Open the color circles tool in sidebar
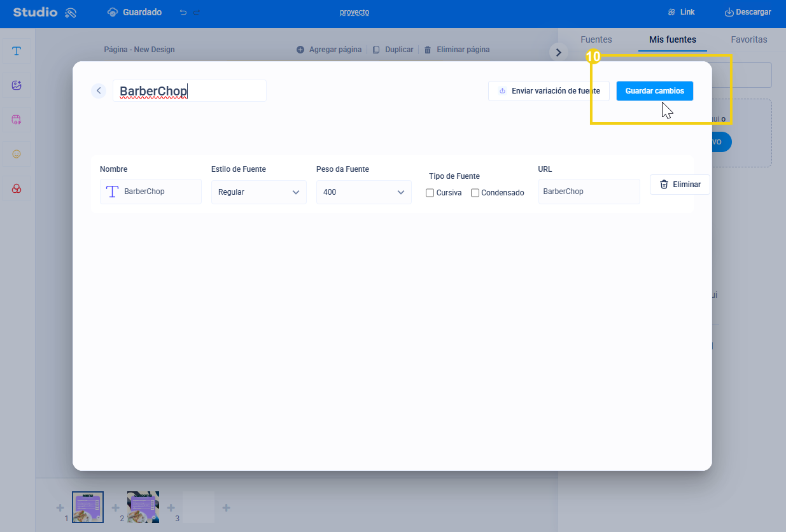Image resolution: width=786 pixels, height=532 pixels. click(x=17, y=188)
